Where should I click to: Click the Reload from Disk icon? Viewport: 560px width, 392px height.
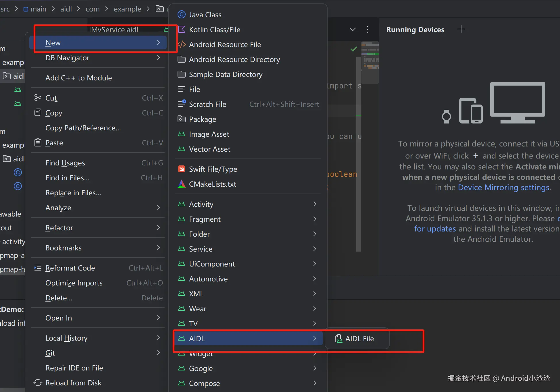(38, 383)
